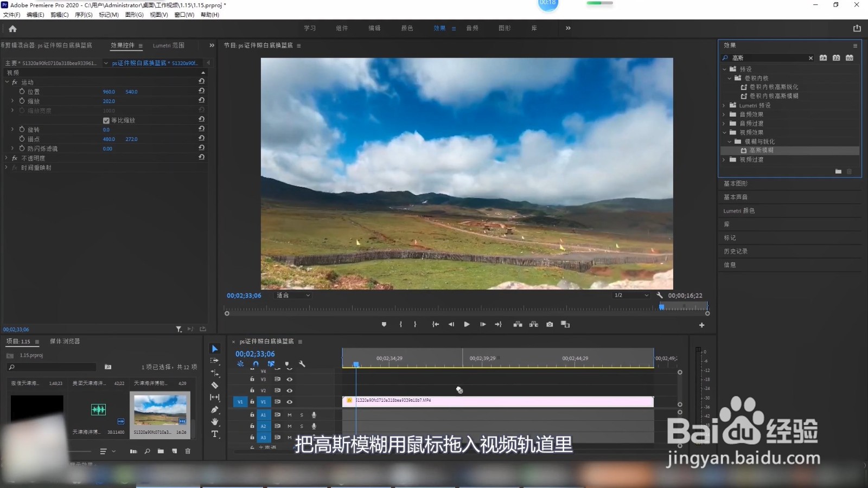The height and width of the screenshot is (488, 868).
Task: Collapse the 视频效果 folder in effects panel
Action: [725, 132]
